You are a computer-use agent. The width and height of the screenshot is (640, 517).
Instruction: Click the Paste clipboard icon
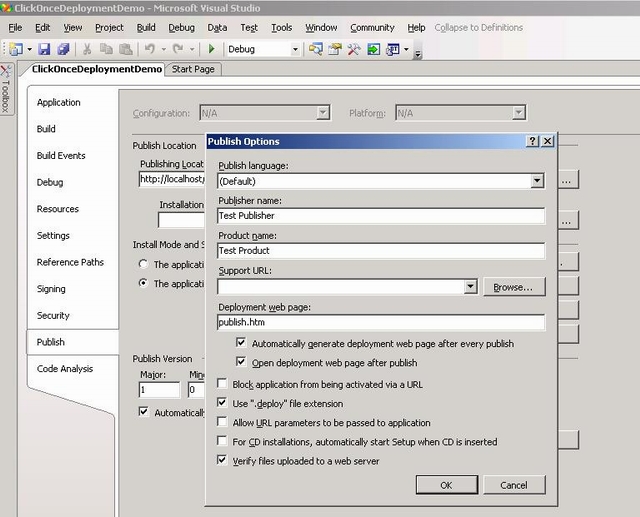(126, 49)
